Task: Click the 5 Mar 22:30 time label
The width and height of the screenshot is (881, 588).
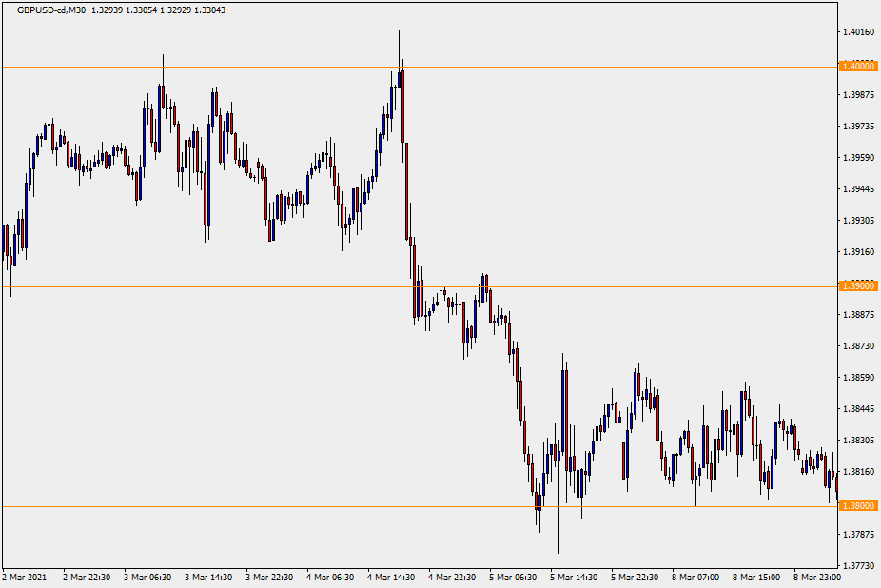Action: coord(636,578)
